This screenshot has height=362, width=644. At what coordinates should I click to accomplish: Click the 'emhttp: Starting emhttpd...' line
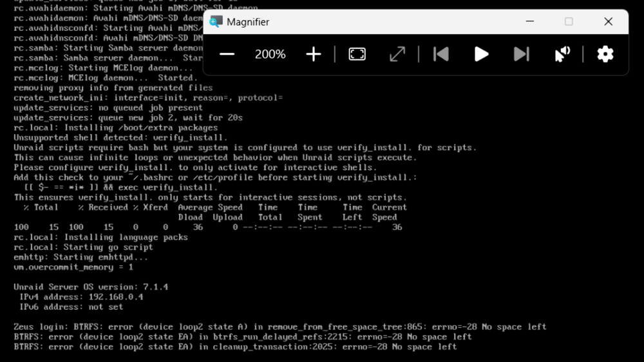[x=81, y=257]
